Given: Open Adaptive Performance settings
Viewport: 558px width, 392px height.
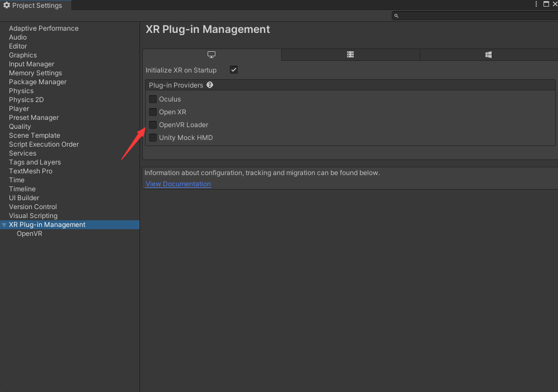Looking at the screenshot, I should click(x=44, y=28).
